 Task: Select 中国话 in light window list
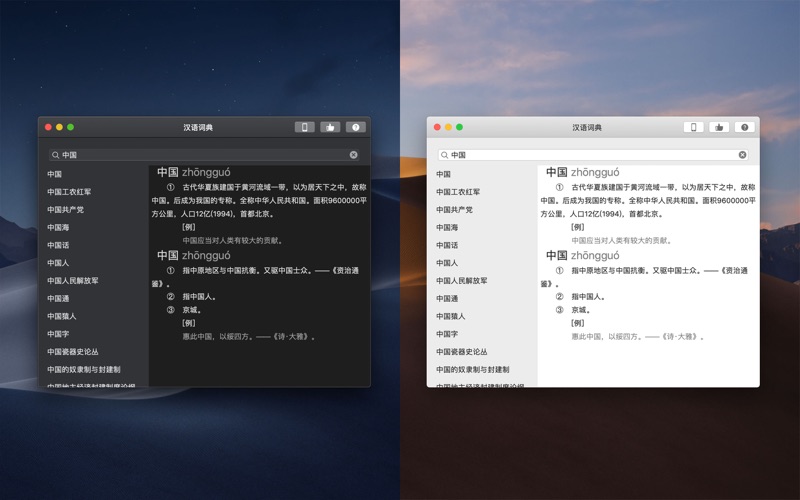447,245
